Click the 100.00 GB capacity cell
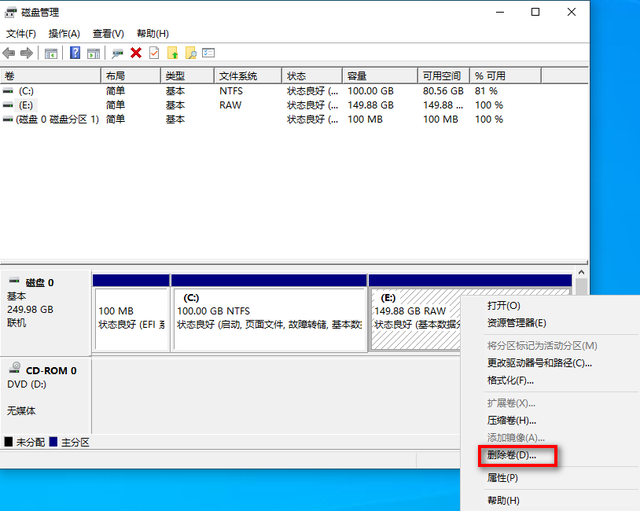The height and width of the screenshot is (511, 640). click(371, 91)
